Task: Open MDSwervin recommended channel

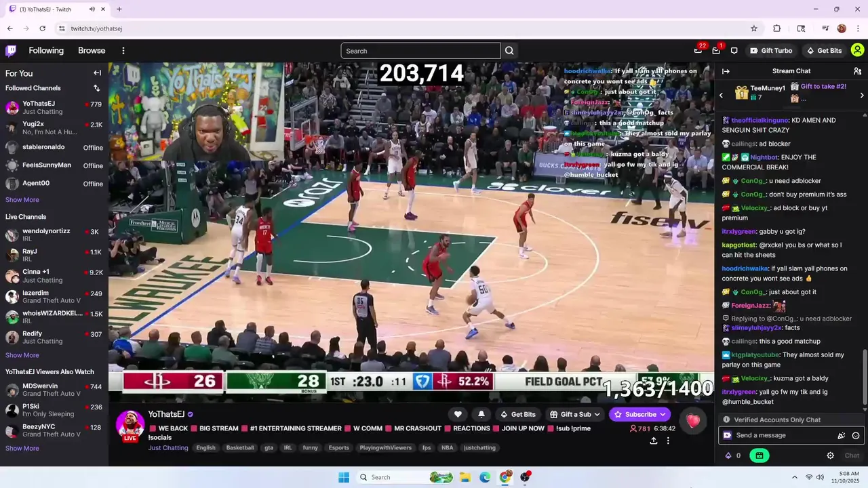Action: pyautogui.click(x=54, y=390)
